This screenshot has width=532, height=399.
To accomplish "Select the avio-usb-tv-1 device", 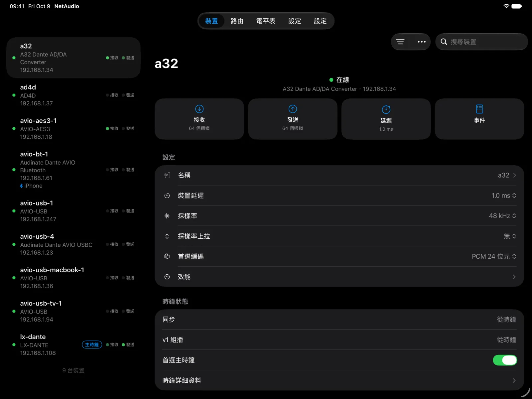I will [x=73, y=311].
